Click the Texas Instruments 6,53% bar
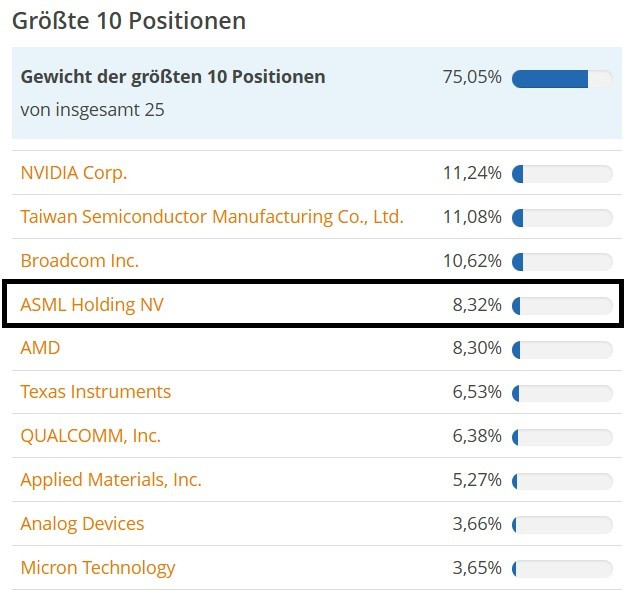Image resolution: width=628 pixels, height=590 pixels. 562,393
